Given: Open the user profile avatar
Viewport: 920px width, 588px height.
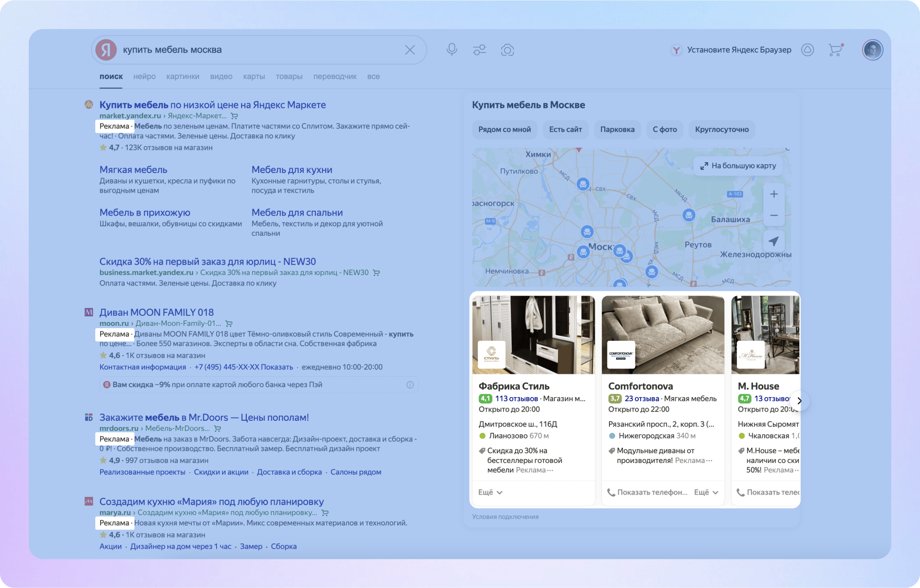Looking at the screenshot, I should 873,50.
